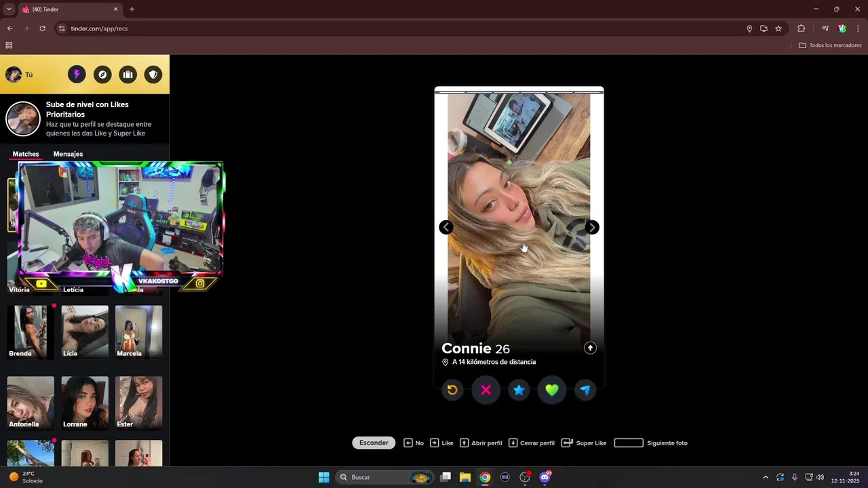This screenshot has width=868, height=488.
Task: Click the blue star Super Like button
Action: tap(519, 390)
